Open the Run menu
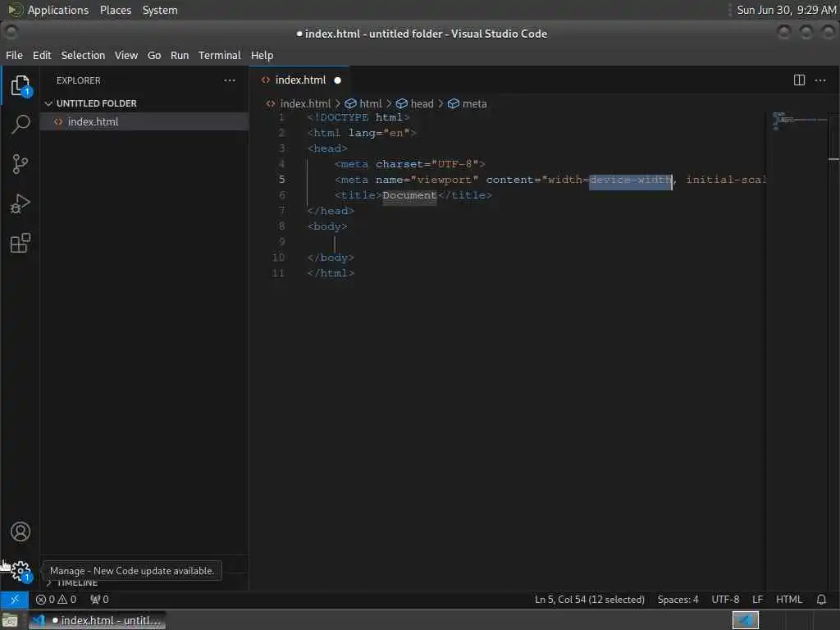 (180, 55)
